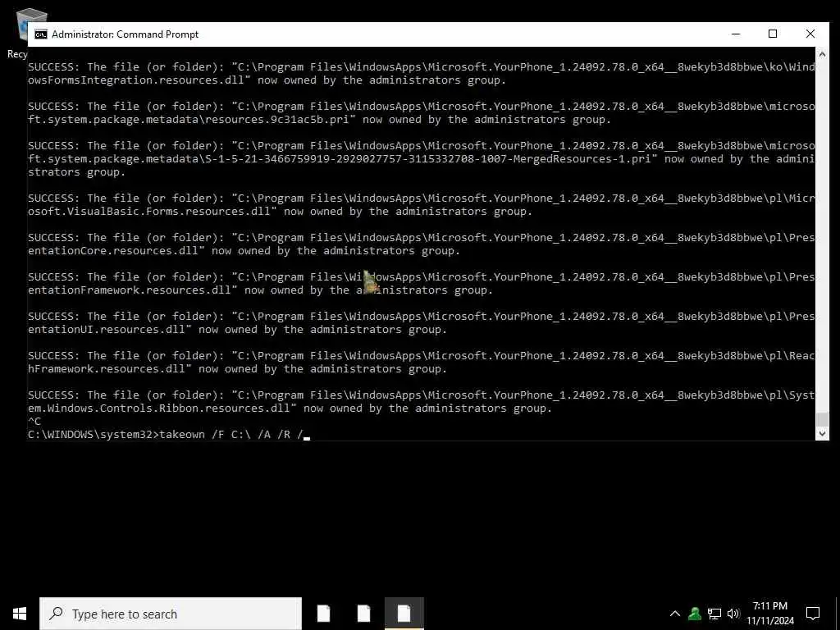Click the vertical scrollbar thumb

click(x=822, y=419)
